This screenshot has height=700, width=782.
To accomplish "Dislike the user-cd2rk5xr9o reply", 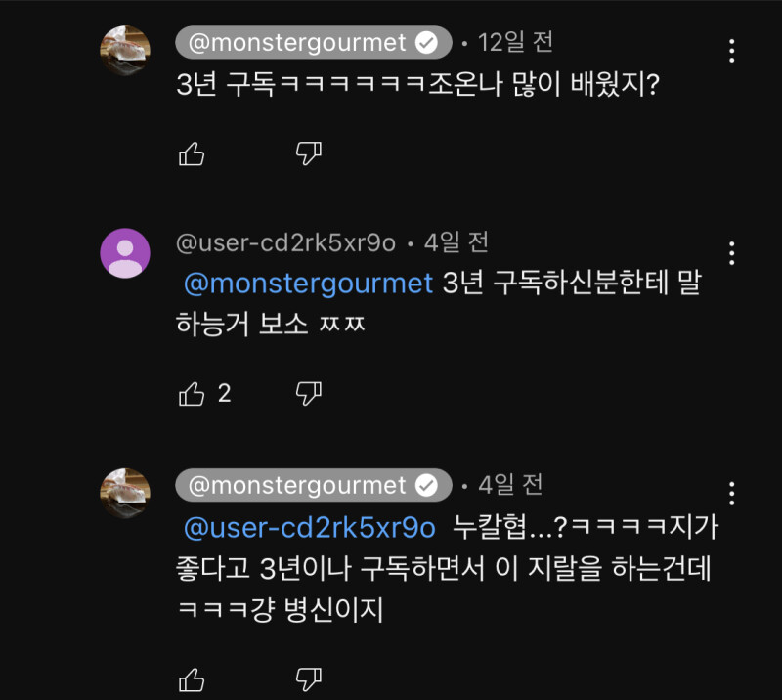I will [309, 394].
